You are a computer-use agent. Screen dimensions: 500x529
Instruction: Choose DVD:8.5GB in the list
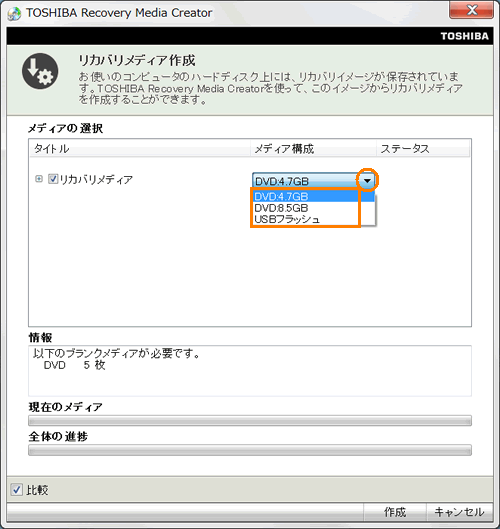click(x=314, y=208)
